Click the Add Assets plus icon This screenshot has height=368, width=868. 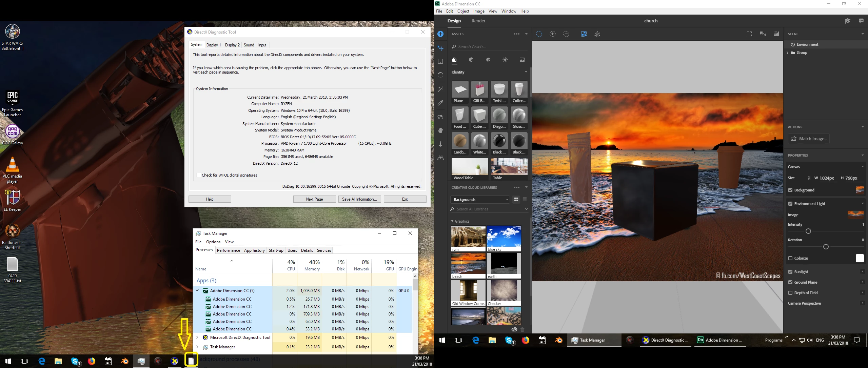click(x=440, y=34)
